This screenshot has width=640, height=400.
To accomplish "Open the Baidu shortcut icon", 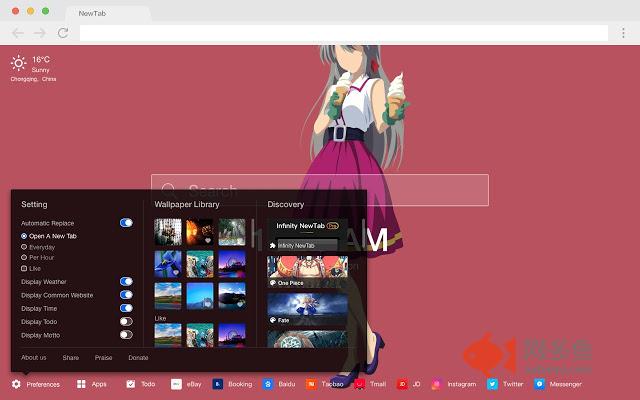I will (x=268, y=384).
